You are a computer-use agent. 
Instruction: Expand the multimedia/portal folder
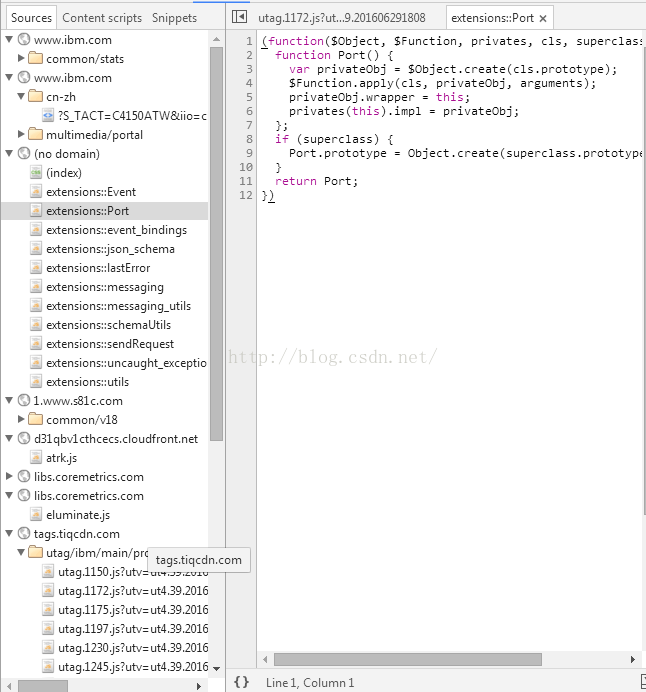coord(21,134)
